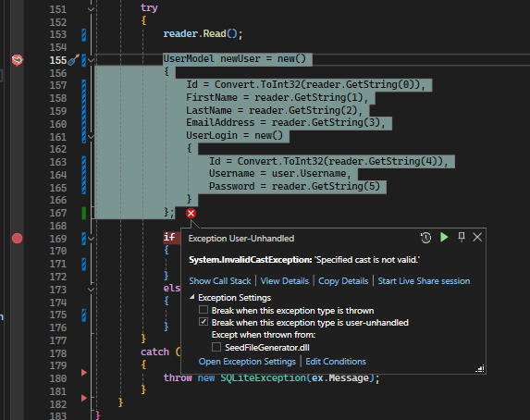Open Show Call Stack link

click(x=220, y=281)
